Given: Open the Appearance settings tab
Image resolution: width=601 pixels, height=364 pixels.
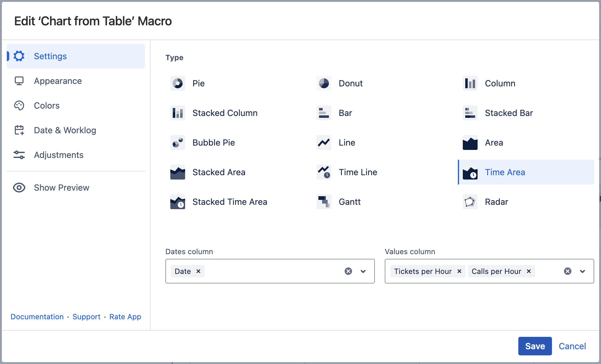Looking at the screenshot, I should [58, 81].
